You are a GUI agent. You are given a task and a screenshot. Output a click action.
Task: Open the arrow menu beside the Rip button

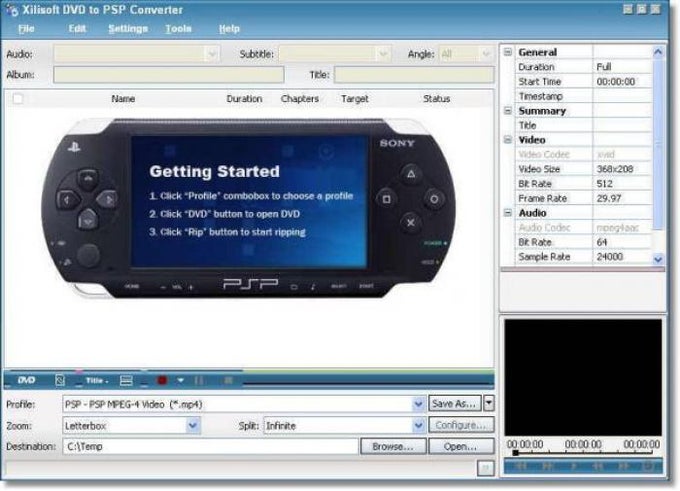180,380
